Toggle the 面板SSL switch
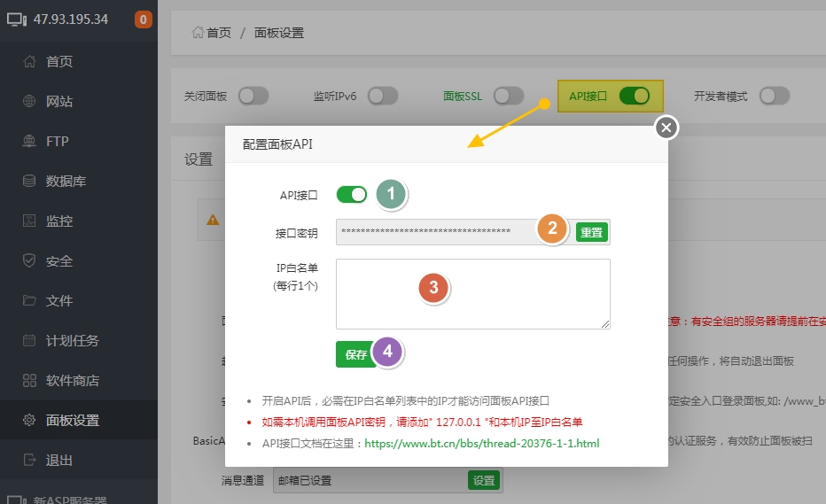This screenshot has height=504, width=826. pyautogui.click(x=509, y=96)
